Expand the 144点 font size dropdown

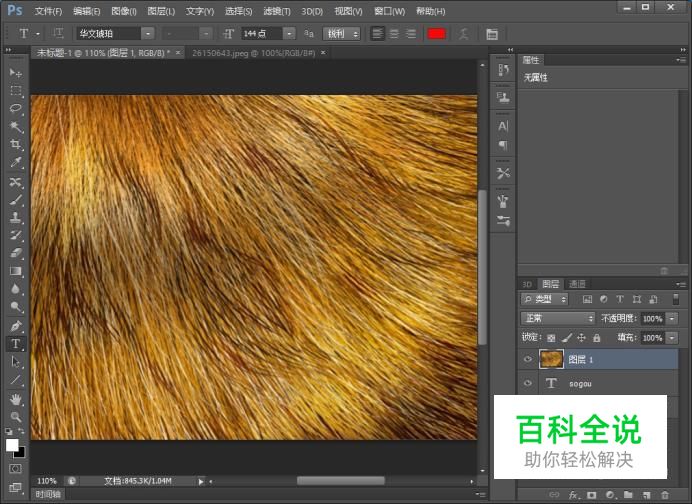(288, 34)
